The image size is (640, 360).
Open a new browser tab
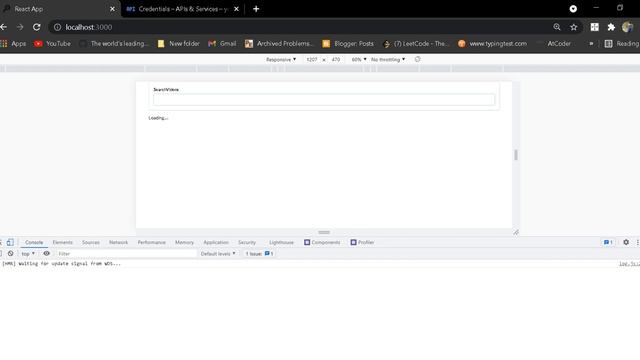pyautogui.click(x=256, y=9)
